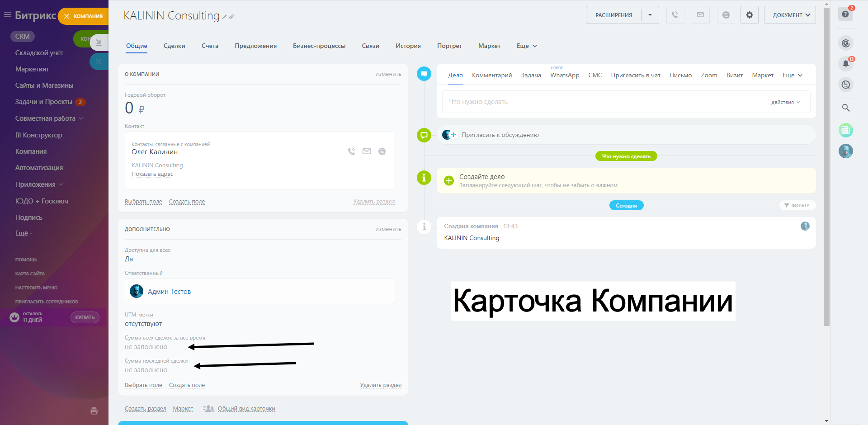Image resolution: width=868 pixels, height=425 pixels.
Task: Open card settings with the gear icon
Action: click(x=749, y=15)
